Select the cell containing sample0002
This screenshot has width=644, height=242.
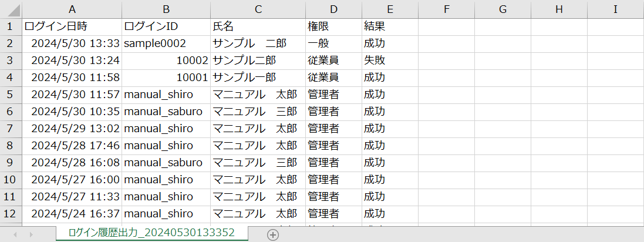(166, 43)
